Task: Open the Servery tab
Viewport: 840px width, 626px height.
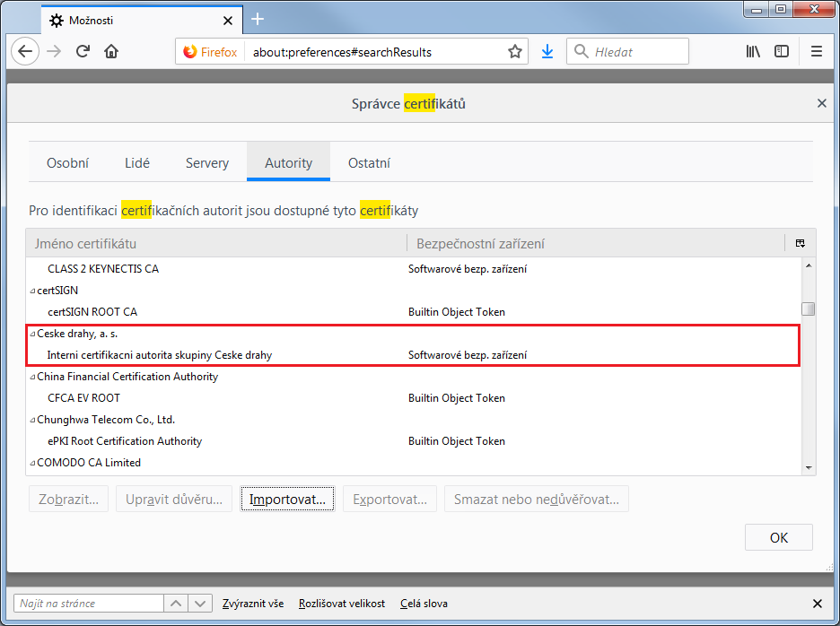Action: coord(207,163)
